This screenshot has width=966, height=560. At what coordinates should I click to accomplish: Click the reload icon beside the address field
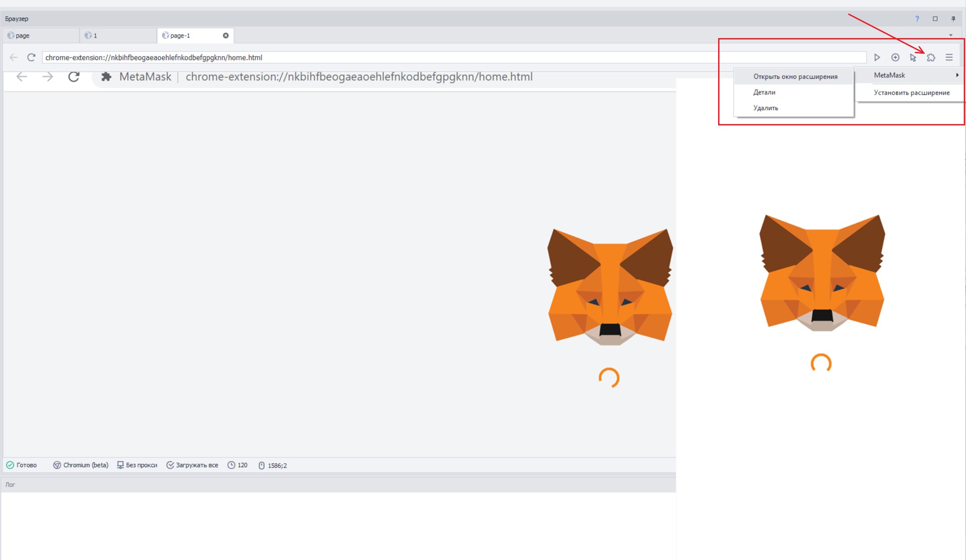point(31,57)
